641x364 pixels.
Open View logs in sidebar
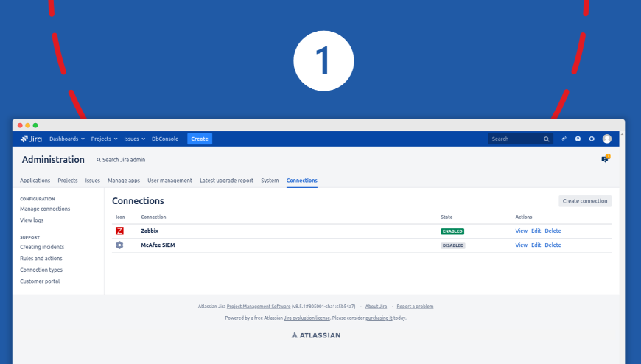(32, 220)
